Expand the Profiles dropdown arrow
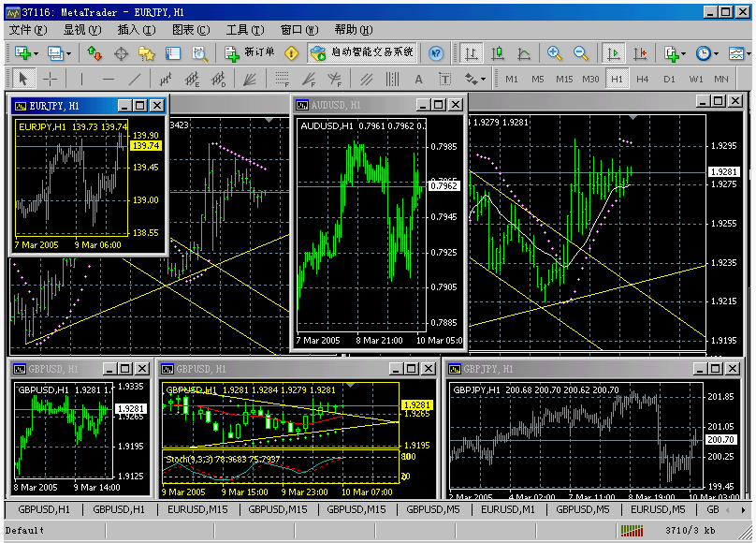756x543 pixels. (68, 53)
